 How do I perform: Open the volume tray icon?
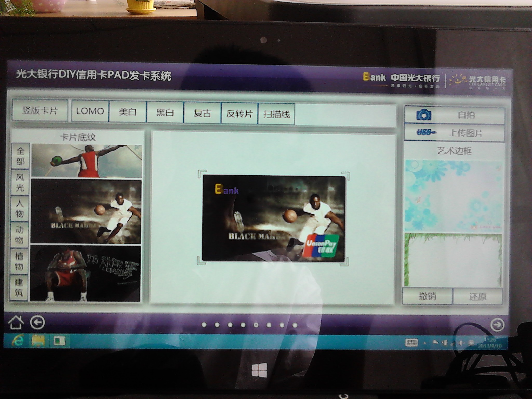[x=462, y=343]
